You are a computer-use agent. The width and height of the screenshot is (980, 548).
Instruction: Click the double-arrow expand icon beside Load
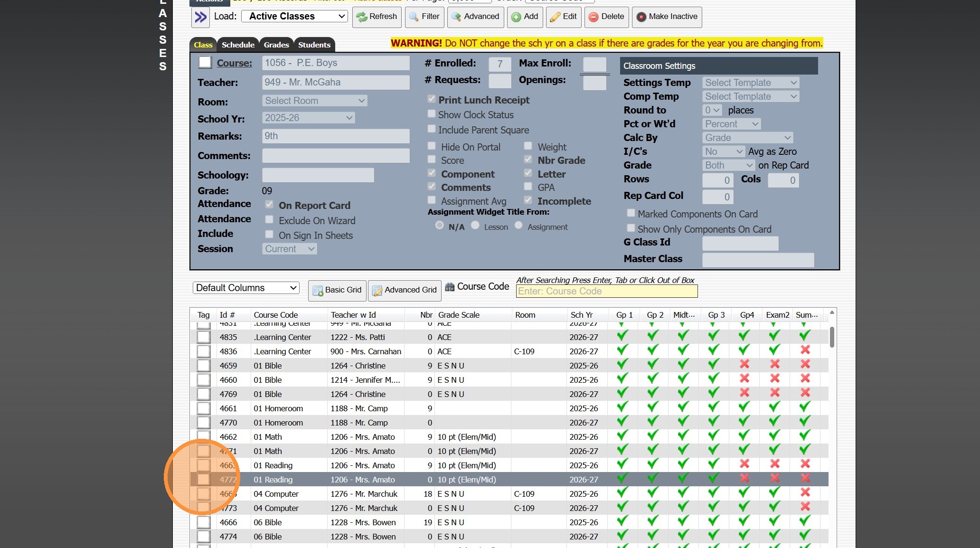pyautogui.click(x=200, y=17)
